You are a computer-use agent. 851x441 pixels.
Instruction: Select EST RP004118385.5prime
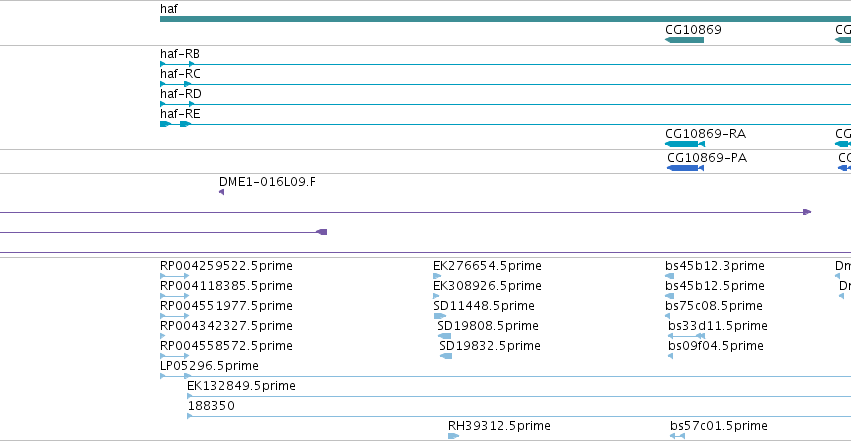pyautogui.click(x=226, y=286)
